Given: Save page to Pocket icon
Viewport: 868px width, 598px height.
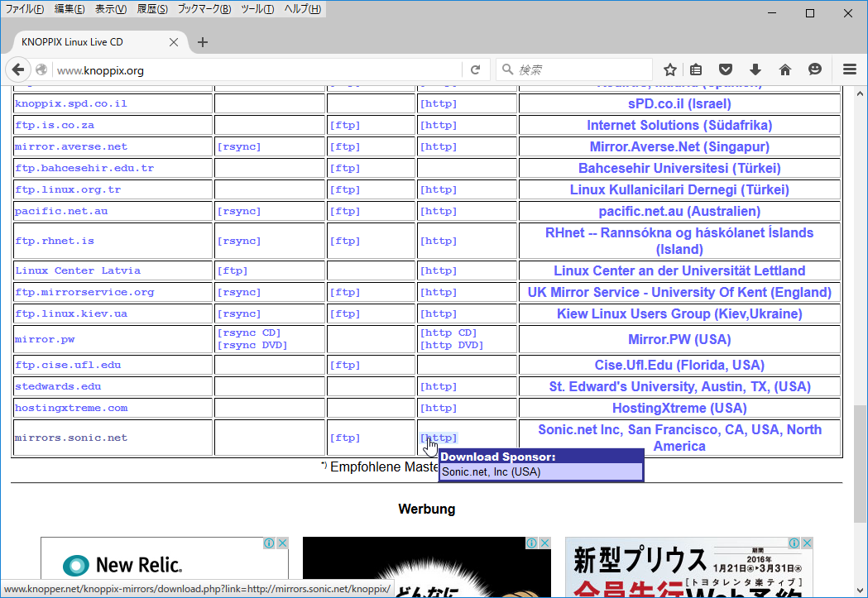Looking at the screenshot, I should point(726,69).
